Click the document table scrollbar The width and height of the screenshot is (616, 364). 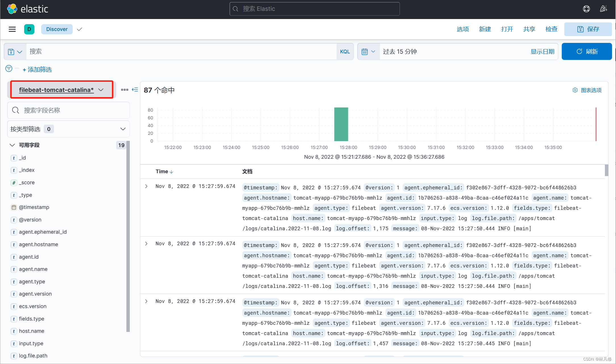click(x=607, y=170)
